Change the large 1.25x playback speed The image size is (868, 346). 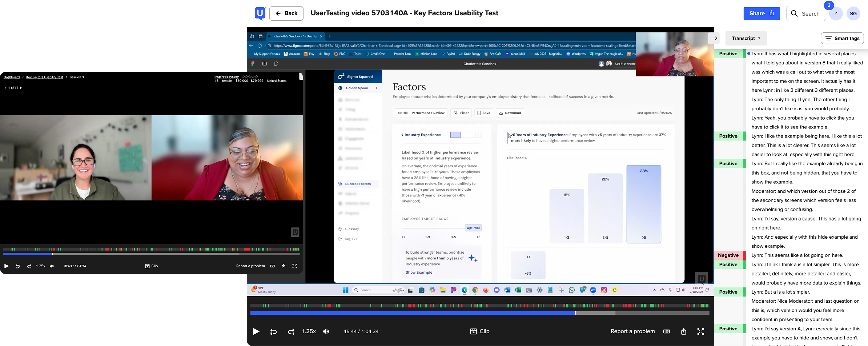point(309,331)
